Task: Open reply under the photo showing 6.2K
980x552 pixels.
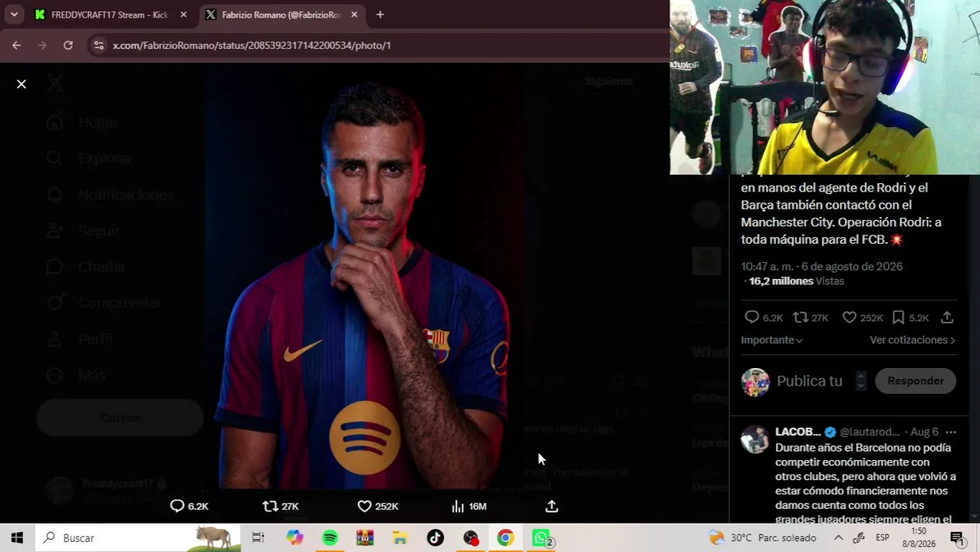Action: [x=189, y=506]
